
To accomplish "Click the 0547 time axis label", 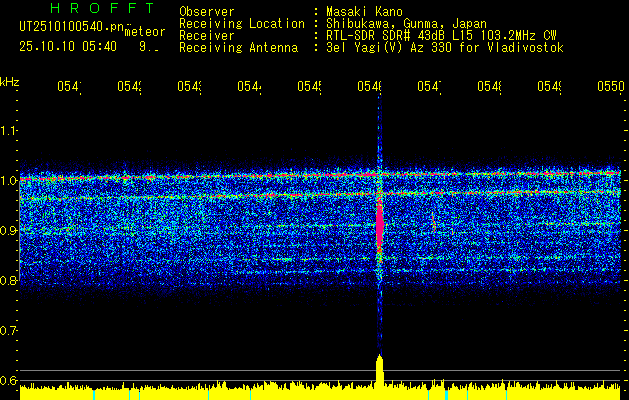I will tap(429, 86).
